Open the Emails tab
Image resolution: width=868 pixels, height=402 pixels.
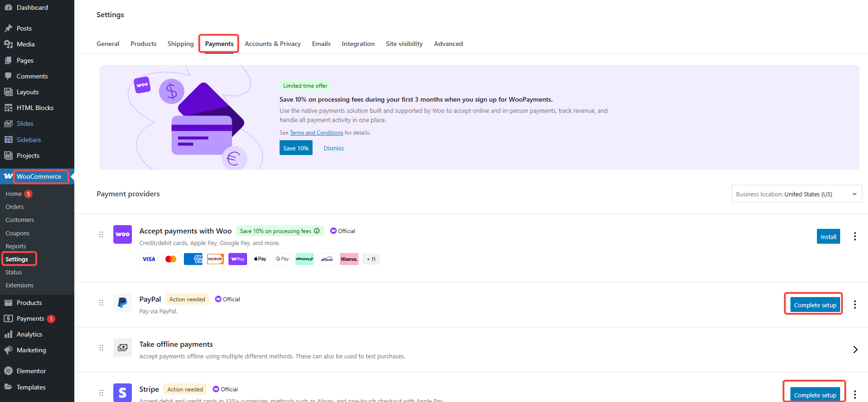coord(321,44)
